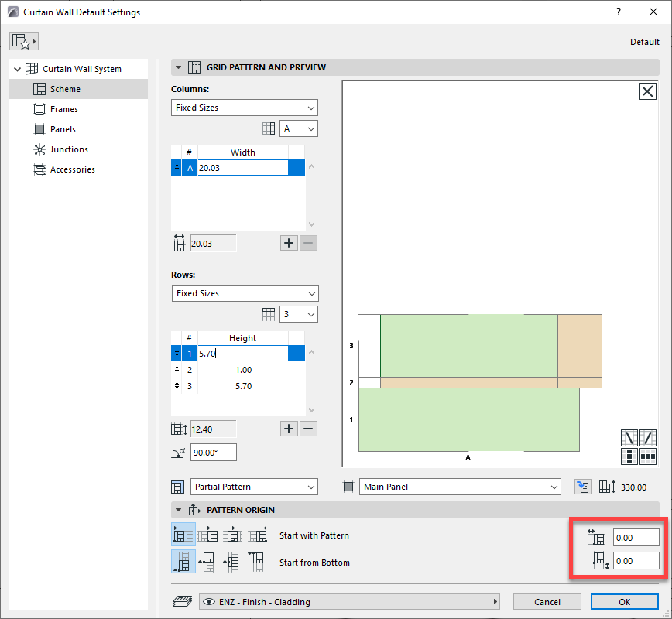The image size is (672, 619).
Task: Click the reorder handle of row 3
Action: click(x=177, y=385)
